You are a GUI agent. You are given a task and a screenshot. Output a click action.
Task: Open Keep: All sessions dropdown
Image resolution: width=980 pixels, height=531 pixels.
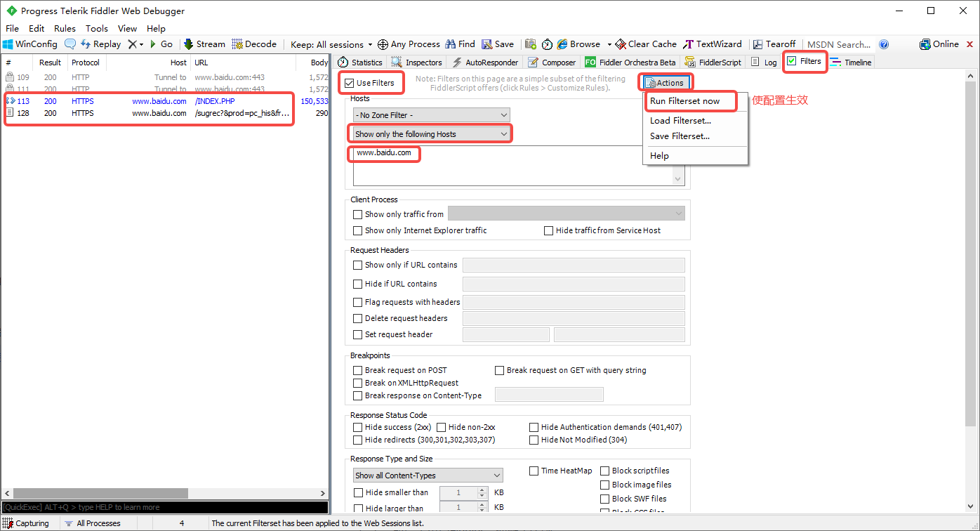(x=331, y=44)
